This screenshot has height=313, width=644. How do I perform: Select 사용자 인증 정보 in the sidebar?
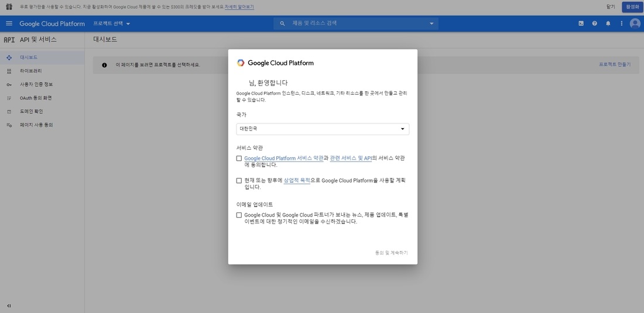point(42,84)
